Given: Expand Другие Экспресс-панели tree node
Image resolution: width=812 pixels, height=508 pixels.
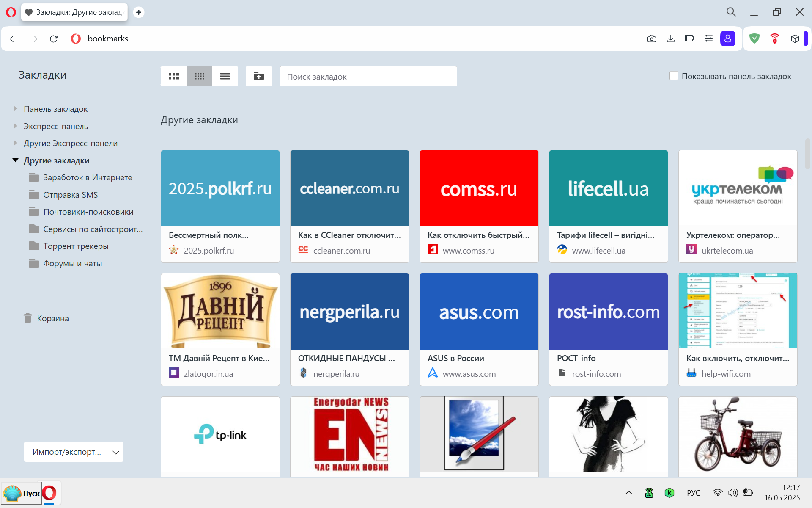Looking at the screenshot, I should click(15, 143).
